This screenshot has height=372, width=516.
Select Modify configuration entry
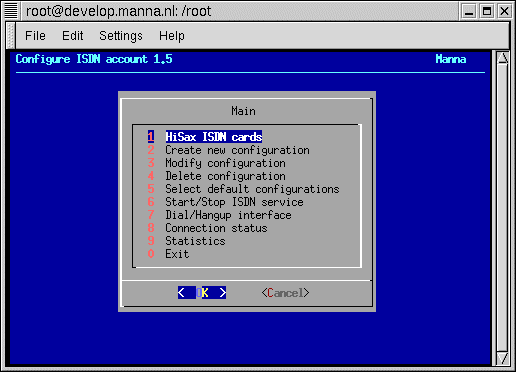point(217,163)
